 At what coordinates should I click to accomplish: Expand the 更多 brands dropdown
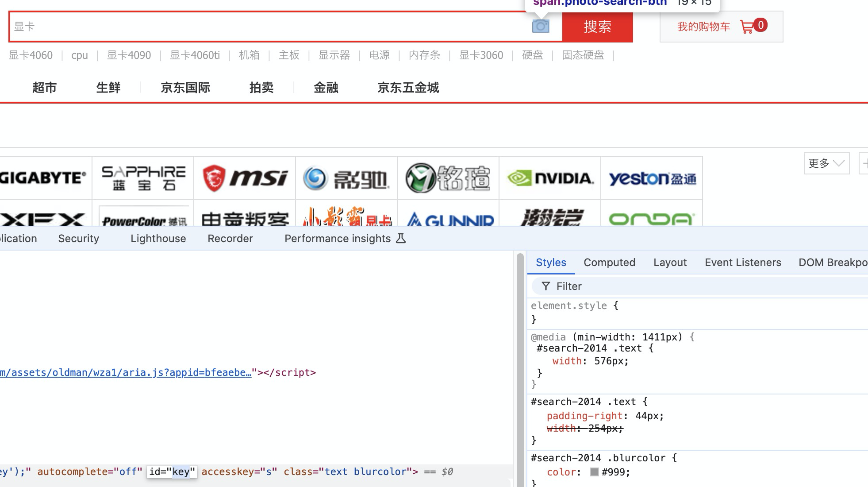click(x=826, y=163)
